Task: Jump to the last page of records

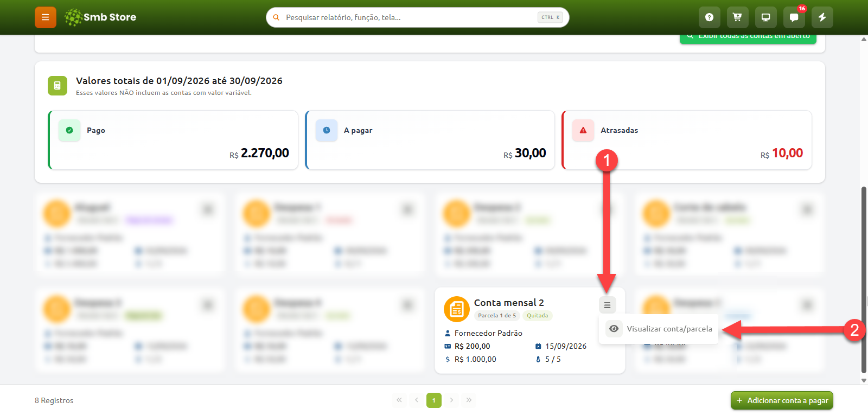Action: pyautogui.click(x=469, y=400)
